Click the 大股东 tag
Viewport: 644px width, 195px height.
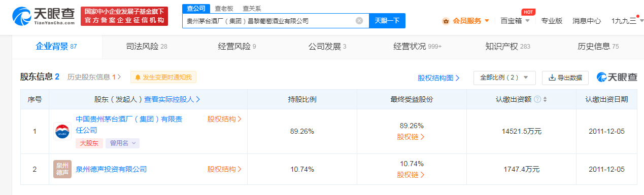point(89,143)
